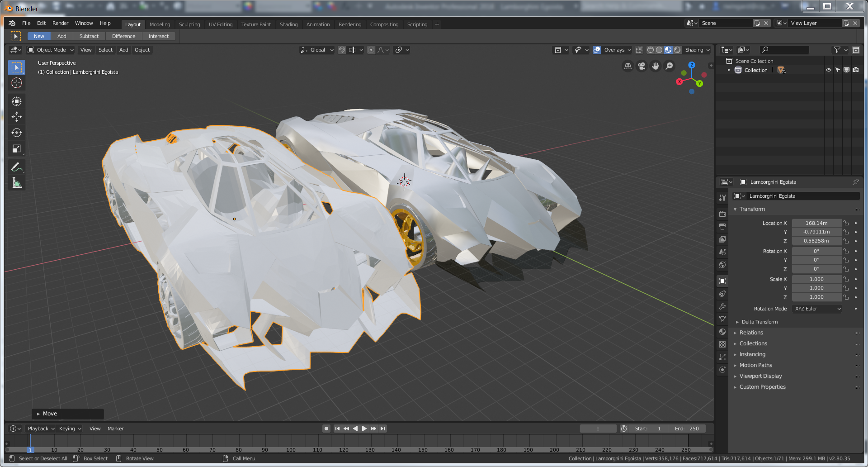
Task: Open the Output properties tab
Action: click(x=722, y=226)
